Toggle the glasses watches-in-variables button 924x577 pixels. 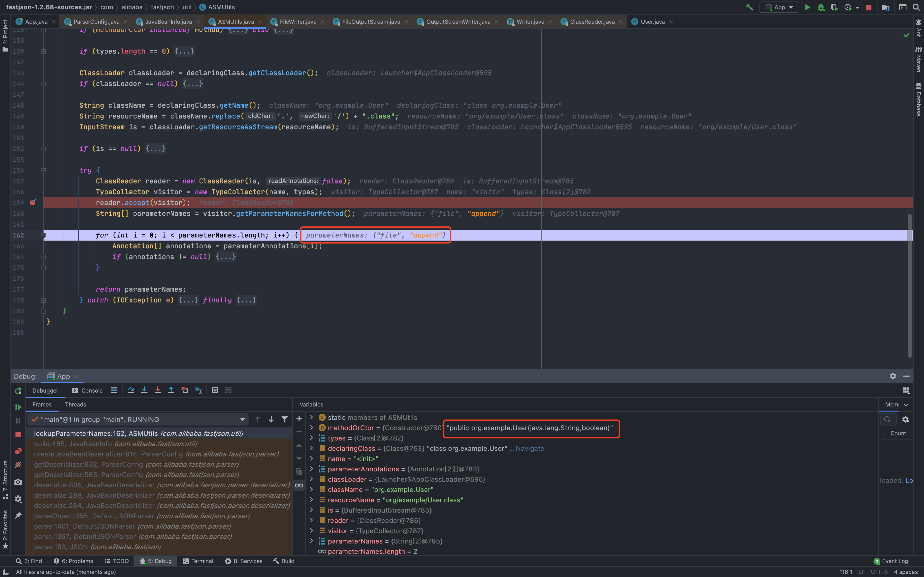click(299, 485)
